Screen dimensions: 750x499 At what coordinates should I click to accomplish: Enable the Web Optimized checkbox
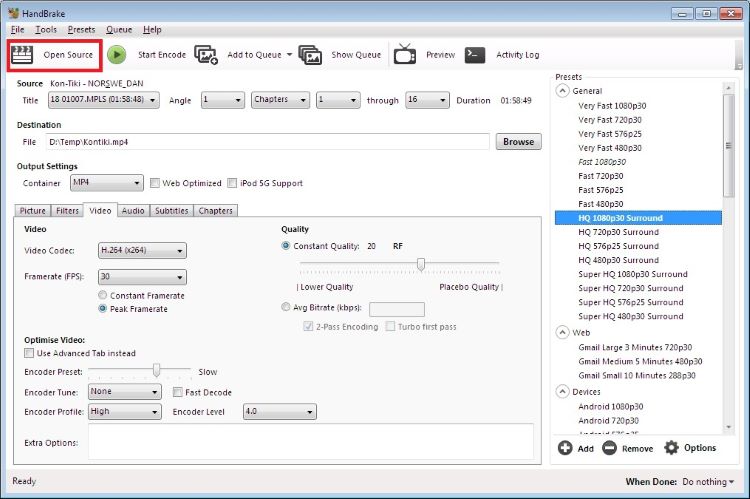click(x=155, y=183)
